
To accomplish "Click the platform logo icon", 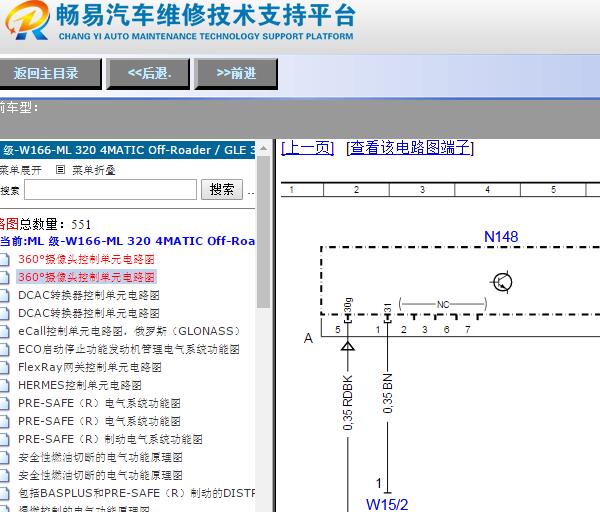I will 28,20.
